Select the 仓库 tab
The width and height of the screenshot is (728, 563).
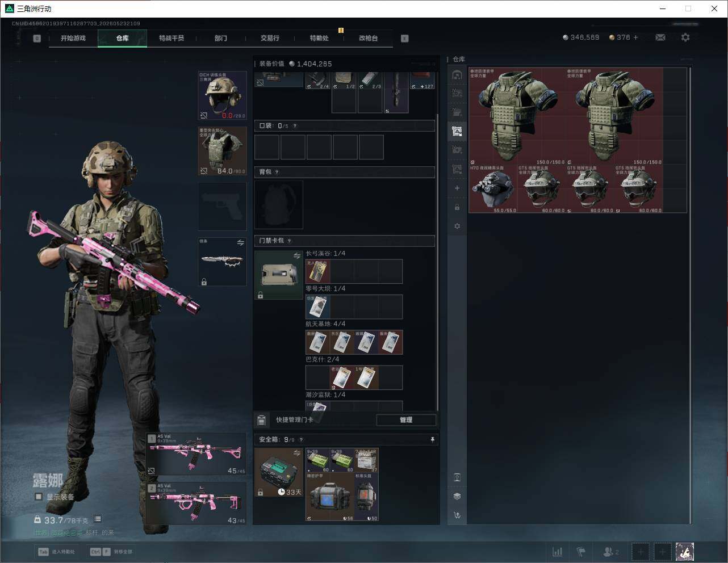coord(123,38)
